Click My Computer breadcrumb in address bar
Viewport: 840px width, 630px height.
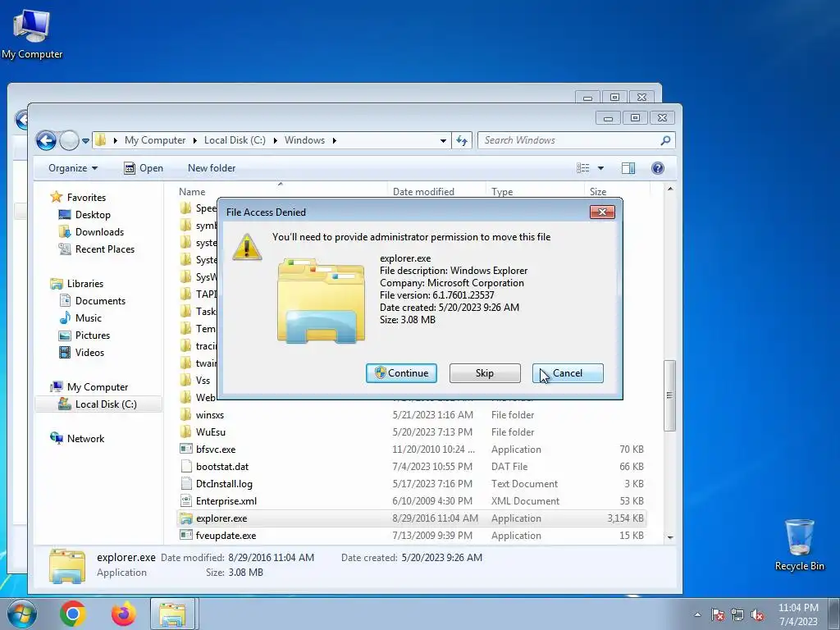pyautogui.click(x=155, y=140)
